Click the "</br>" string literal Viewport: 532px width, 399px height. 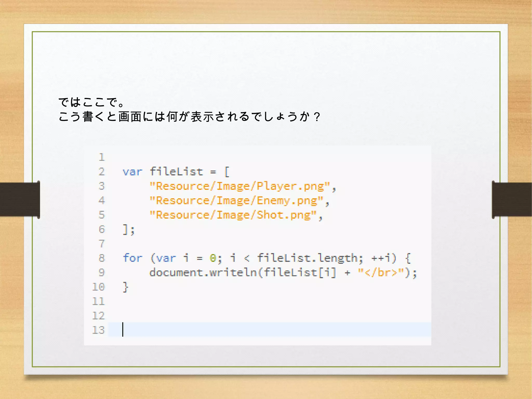click(x=381, y=273)
